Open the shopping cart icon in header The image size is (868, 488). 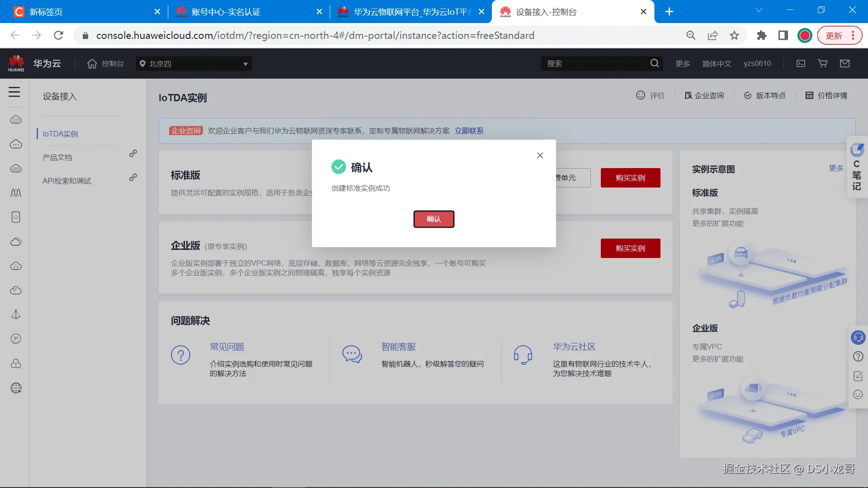[823, 64]
